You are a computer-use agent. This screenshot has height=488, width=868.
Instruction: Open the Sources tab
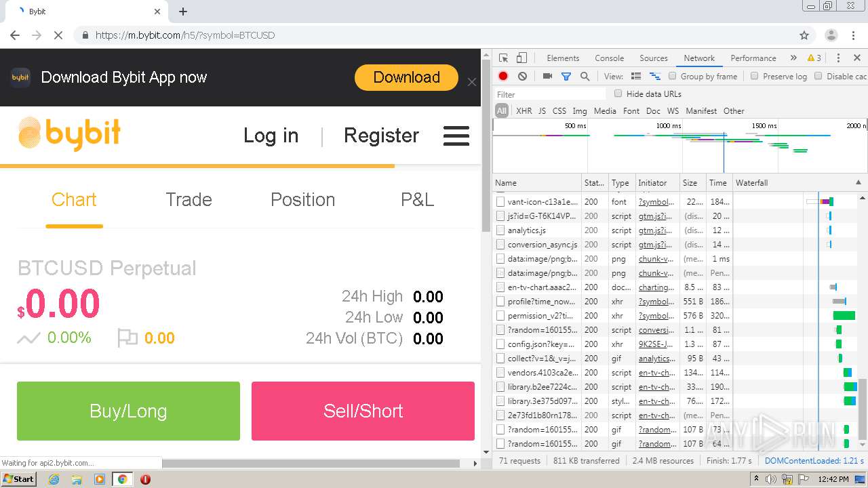point(654,58)
